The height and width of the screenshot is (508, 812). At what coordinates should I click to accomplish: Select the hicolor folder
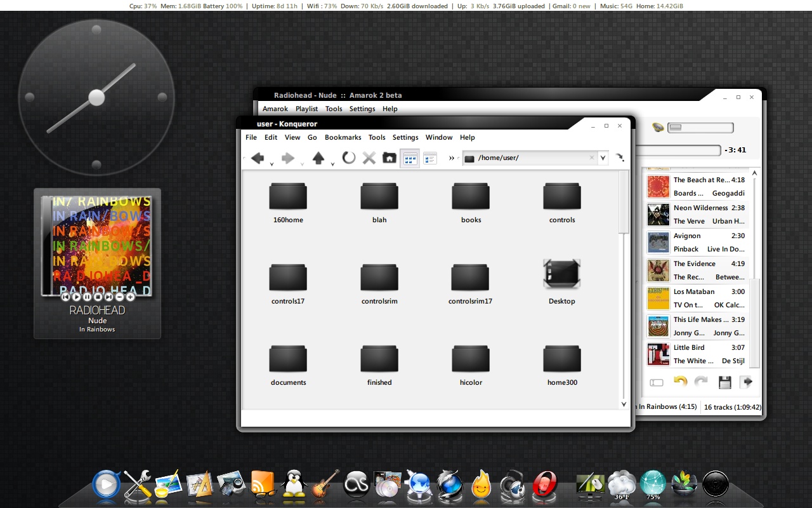(471, 365)
